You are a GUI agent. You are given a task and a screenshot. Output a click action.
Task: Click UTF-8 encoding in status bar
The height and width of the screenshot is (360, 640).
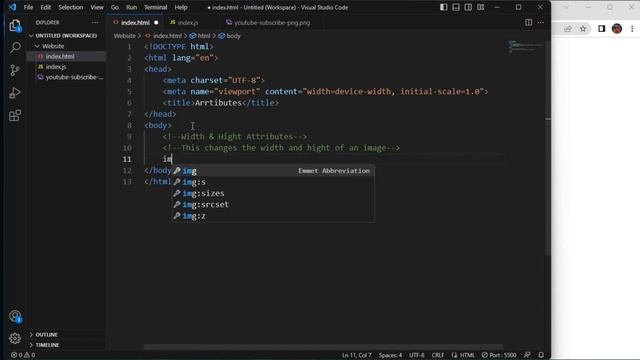417,355
